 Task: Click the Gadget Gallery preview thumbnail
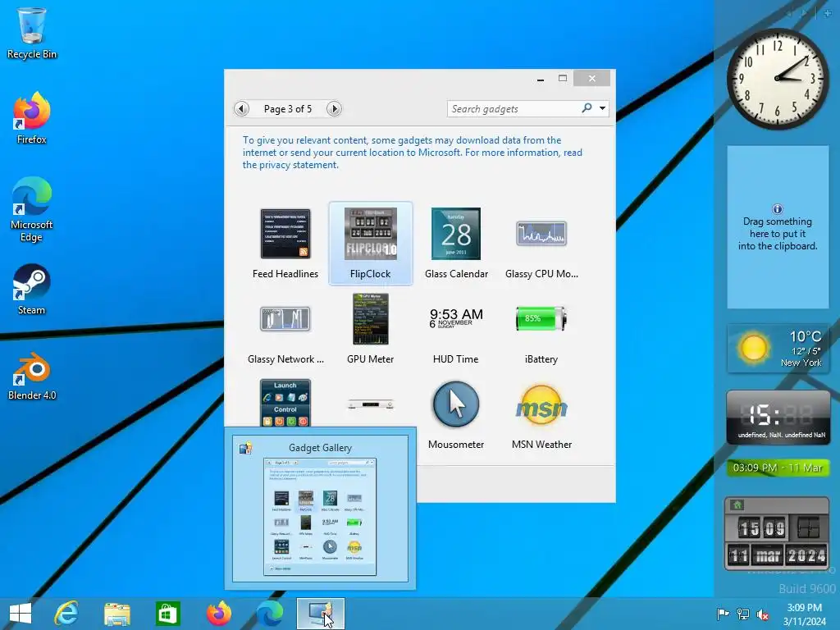[320, 517]
